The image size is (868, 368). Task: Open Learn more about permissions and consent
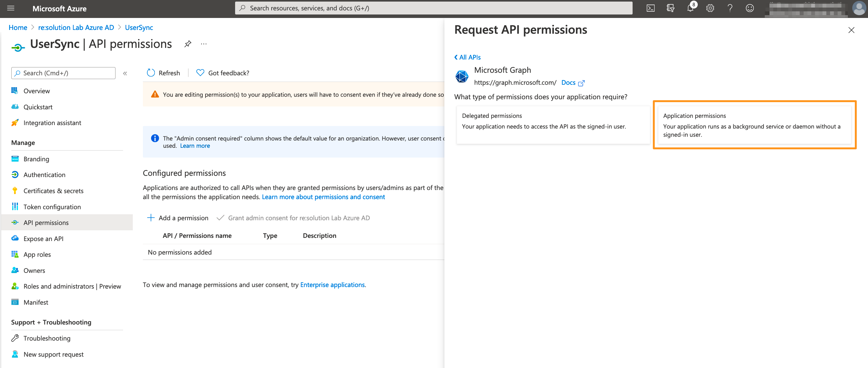(x=323, y=197)
